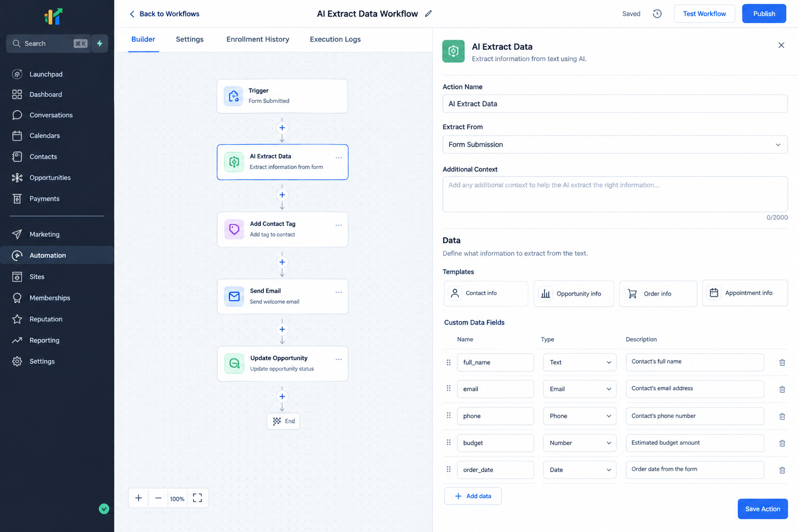Image resolution: width=798 pixels, height=532 pixels.
Task: Expand the Extract From dropdown
Action: [x=615, y=144]
